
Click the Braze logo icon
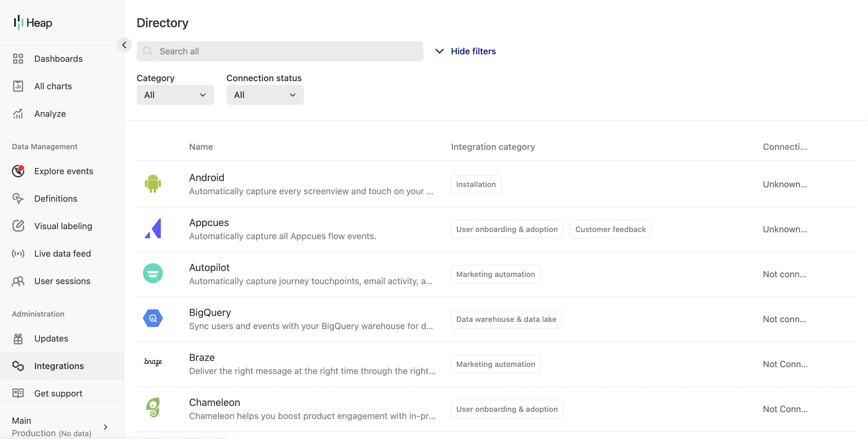coord(153,362)
